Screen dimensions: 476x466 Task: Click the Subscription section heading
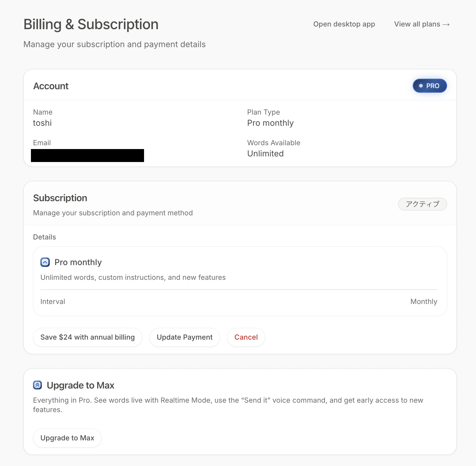click(x=60, y=198)
